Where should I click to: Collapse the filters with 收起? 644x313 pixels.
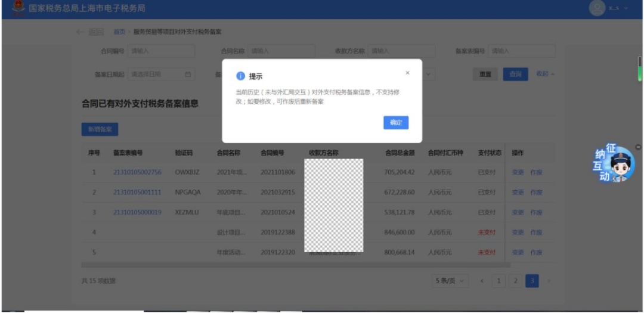click(545, 74)
